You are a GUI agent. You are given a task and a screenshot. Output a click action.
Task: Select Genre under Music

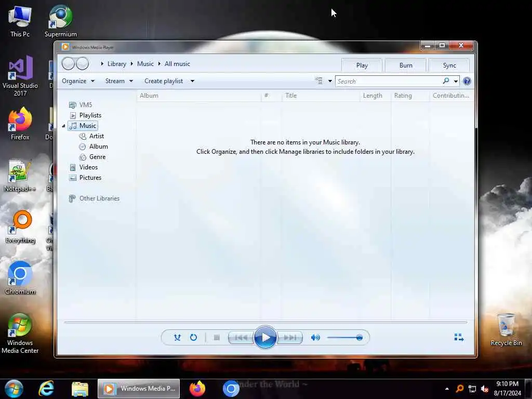(92, 157)
